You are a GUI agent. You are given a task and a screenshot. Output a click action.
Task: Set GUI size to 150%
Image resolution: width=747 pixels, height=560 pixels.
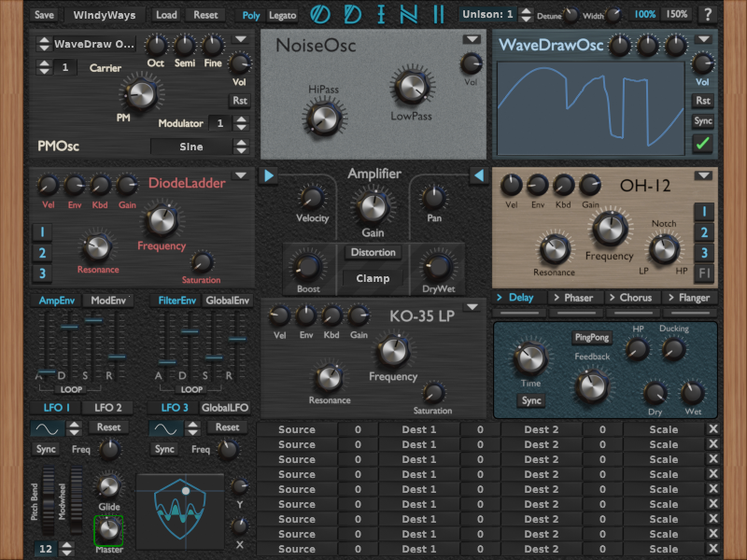pyautogui.click(x=676, y=14)
